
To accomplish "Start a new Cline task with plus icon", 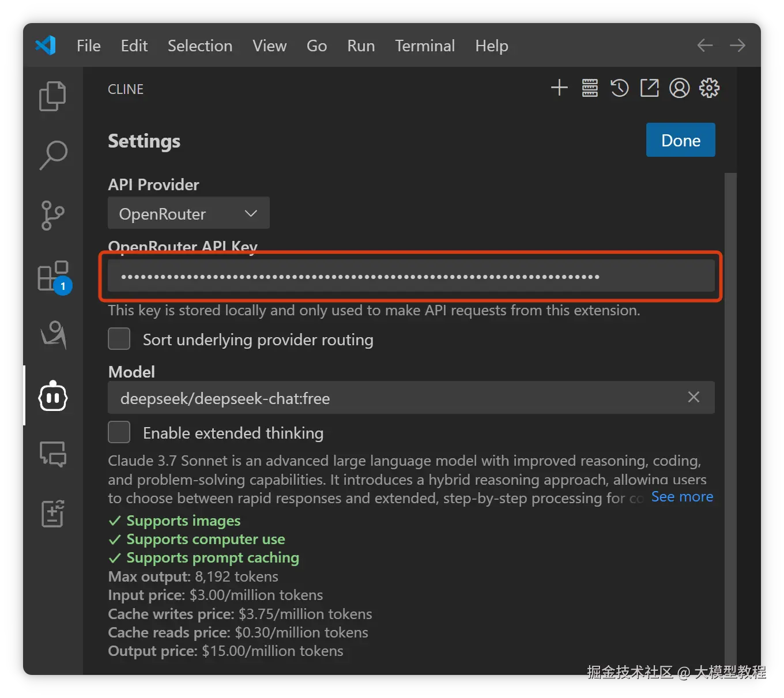I will (559, 88).
